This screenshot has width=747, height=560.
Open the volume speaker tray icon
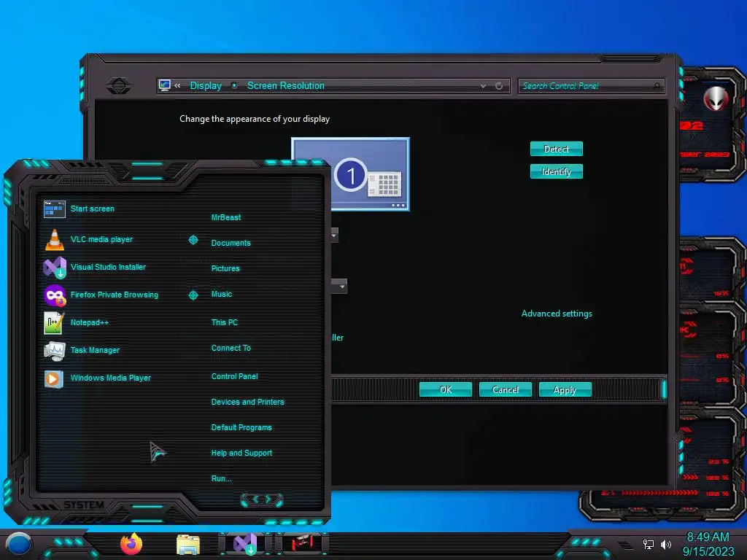pos(665,544)
